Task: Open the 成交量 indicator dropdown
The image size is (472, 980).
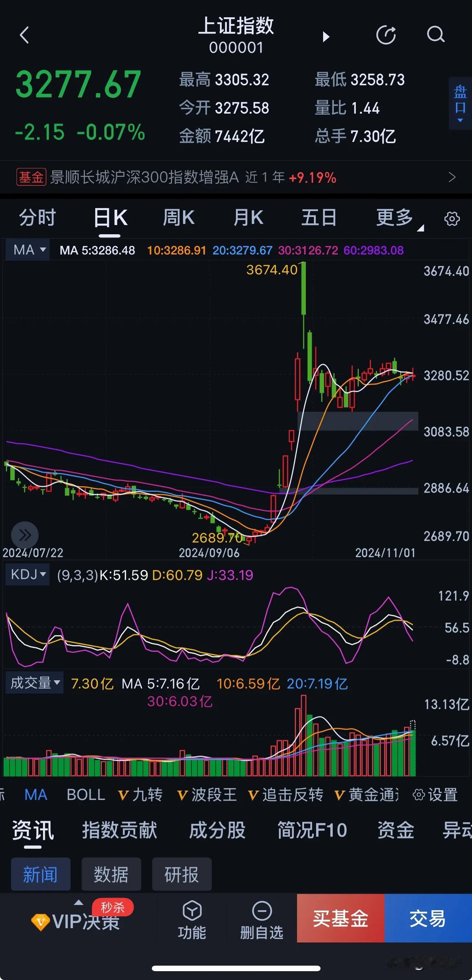Action: 34,683
